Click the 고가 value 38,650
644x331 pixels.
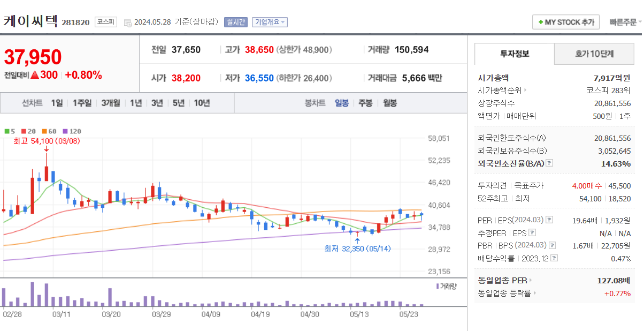click(259, 50)
